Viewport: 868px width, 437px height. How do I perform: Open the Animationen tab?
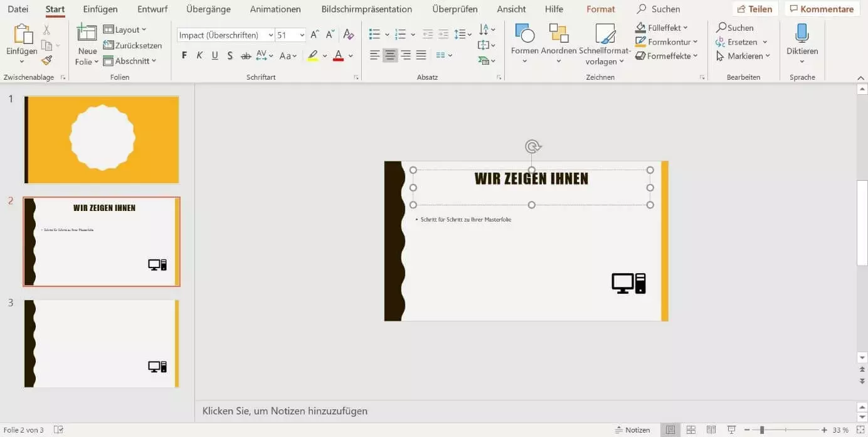275,9
